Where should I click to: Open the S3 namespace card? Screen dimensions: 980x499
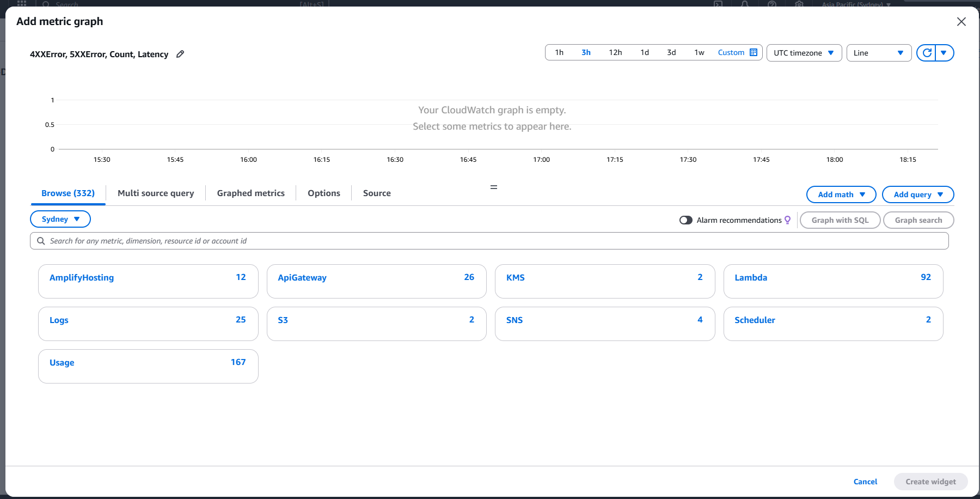point(376,324)
